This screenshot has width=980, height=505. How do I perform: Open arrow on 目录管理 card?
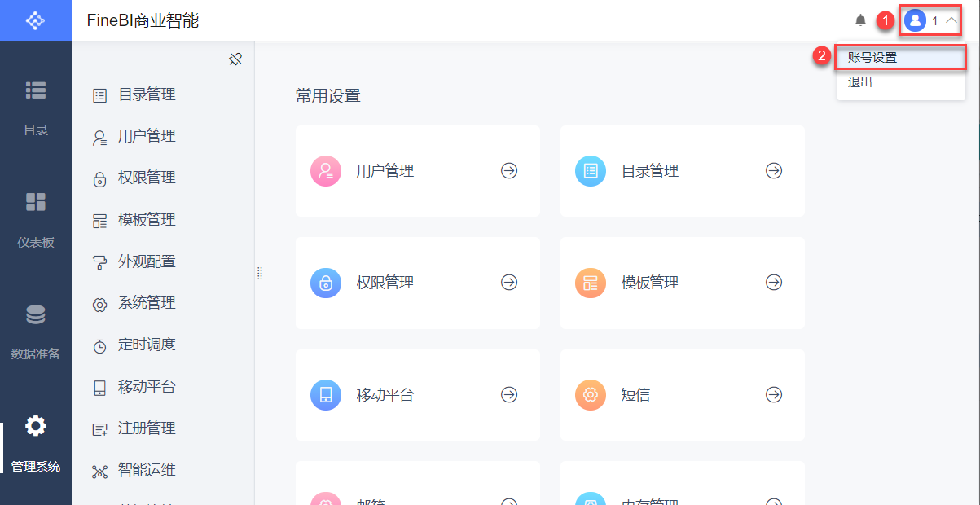[x=774, y=171]
